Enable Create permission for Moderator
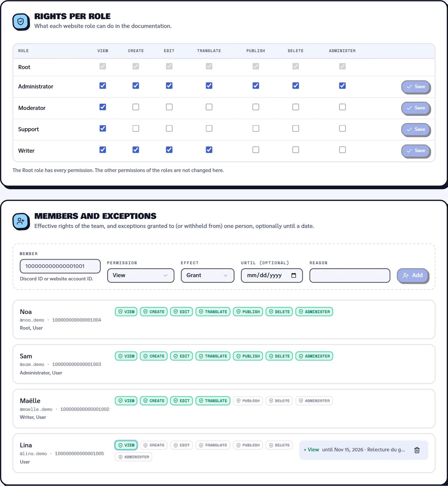 tap(136, 107)
